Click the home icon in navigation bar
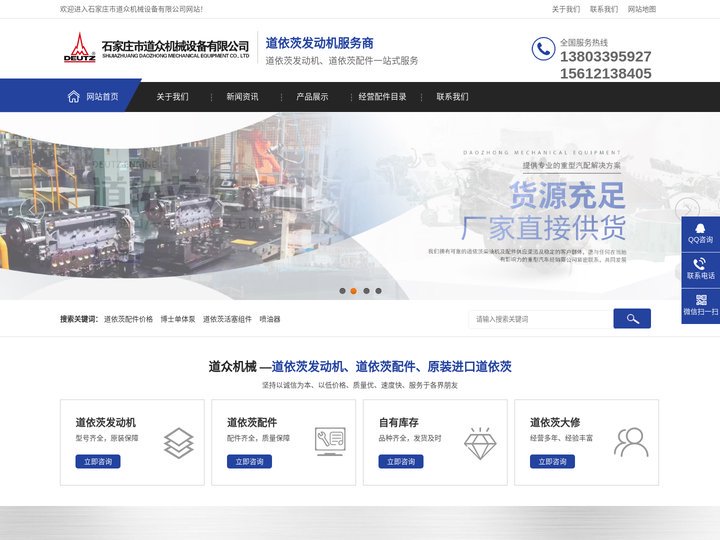The height and width of the screenshot is (540, 720). click(73, 96)
